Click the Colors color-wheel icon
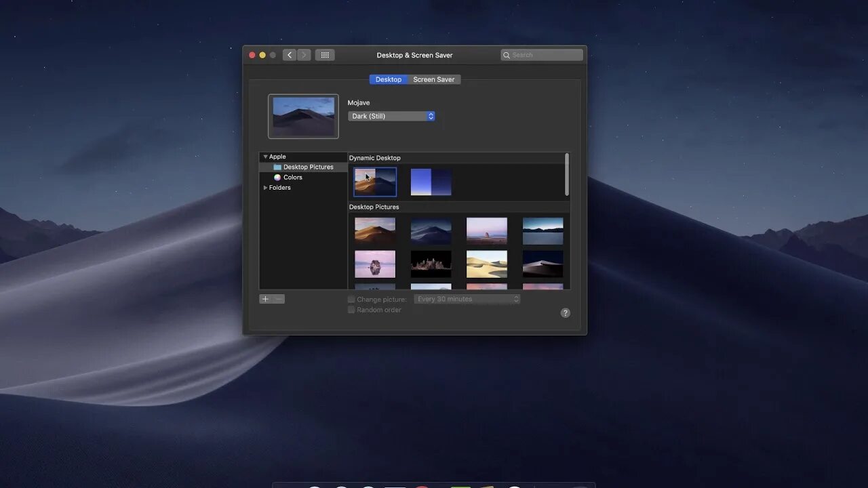 click(x=277, y=178)
